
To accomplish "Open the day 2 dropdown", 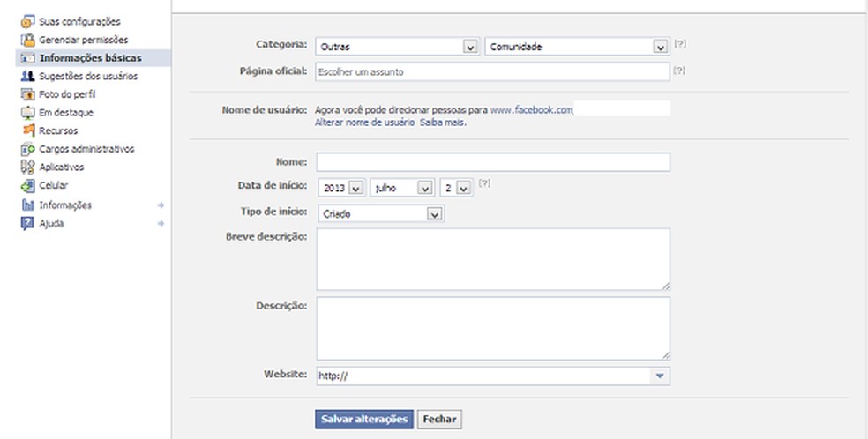I will 456,188.
